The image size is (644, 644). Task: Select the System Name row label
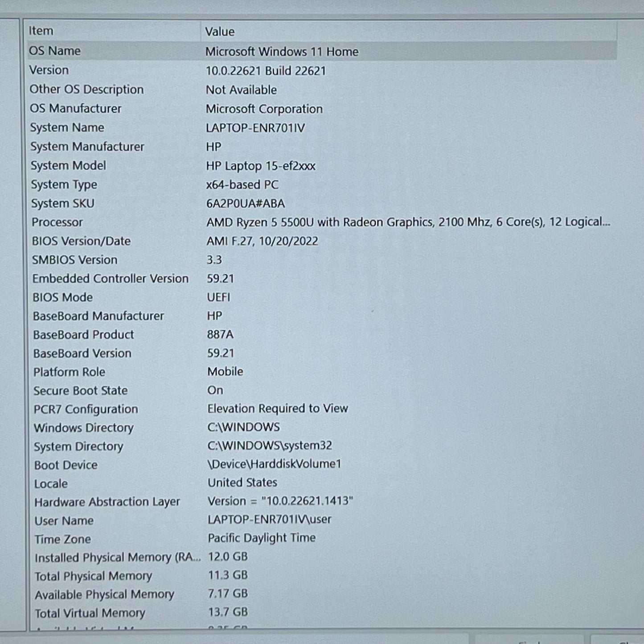[67, 127]
